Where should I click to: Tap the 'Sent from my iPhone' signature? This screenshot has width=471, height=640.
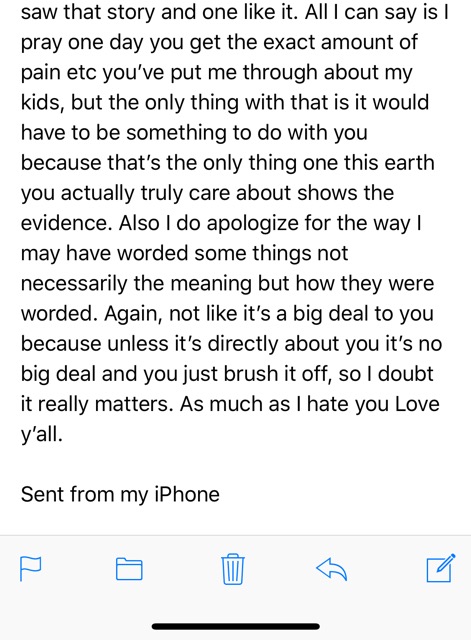120,494
